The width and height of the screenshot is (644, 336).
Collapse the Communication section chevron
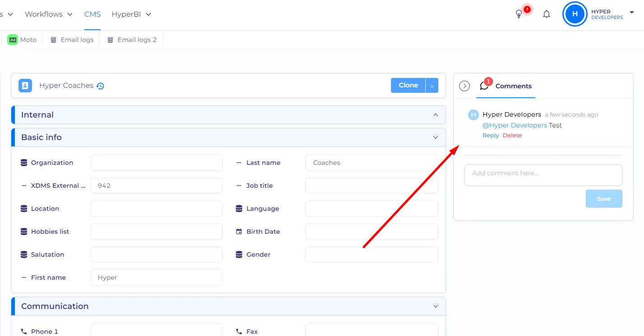tap(436, 306)
